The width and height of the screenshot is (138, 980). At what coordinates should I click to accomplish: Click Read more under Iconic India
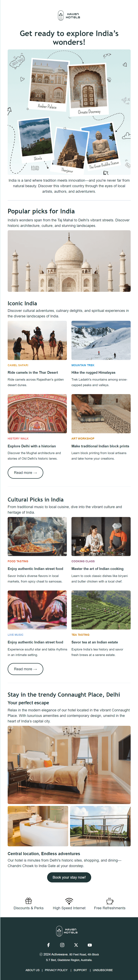pos(25,473)
